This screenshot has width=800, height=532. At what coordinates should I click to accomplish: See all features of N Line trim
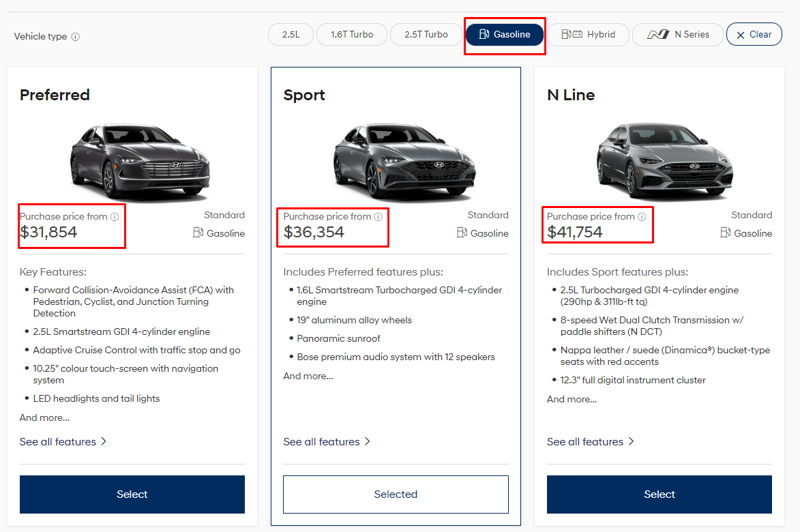591,442
